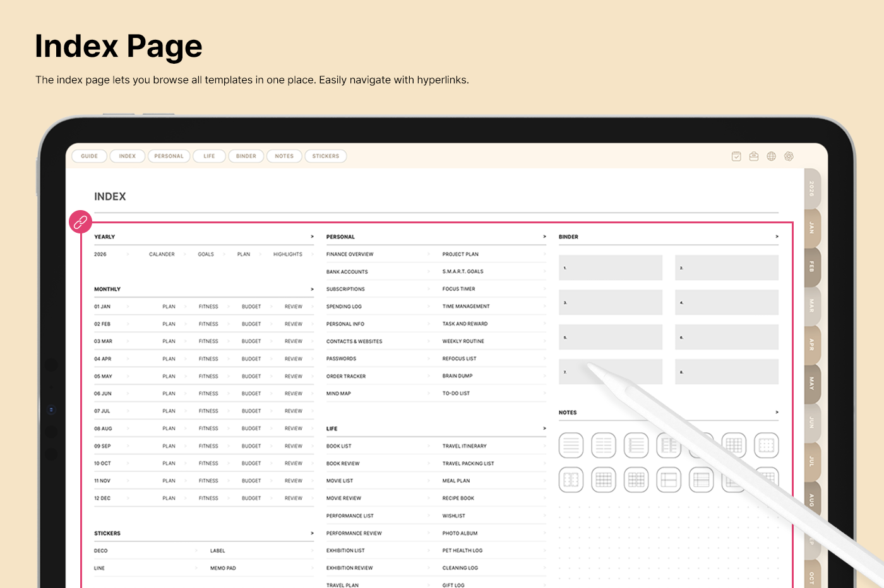Image resolution: width=884 pixels, height=588 pixels.
Task: Jump to the FEB side tab
Action: click(812, 267)
